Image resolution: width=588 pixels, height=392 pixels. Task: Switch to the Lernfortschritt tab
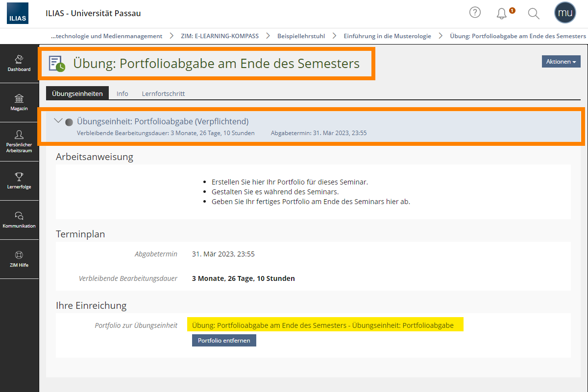point(163,93)
